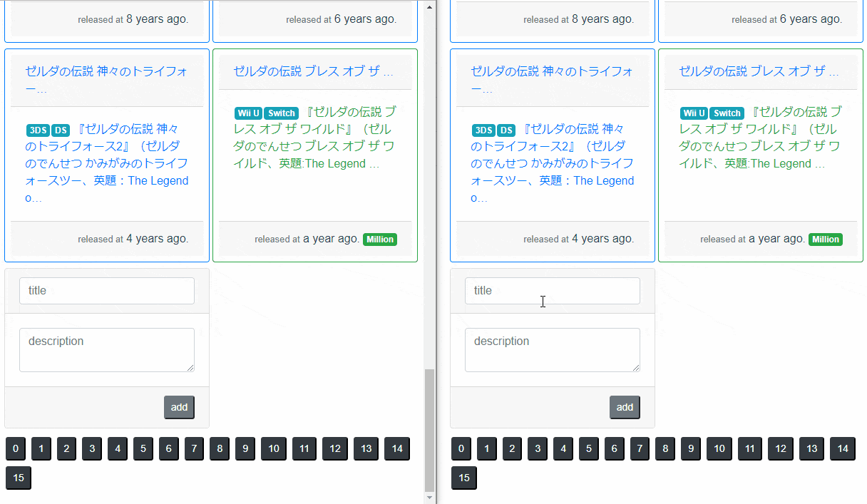The height and width of the screenshot is (504, 867).
Task: Go to page 15 in the left pane
Action: 19,478
